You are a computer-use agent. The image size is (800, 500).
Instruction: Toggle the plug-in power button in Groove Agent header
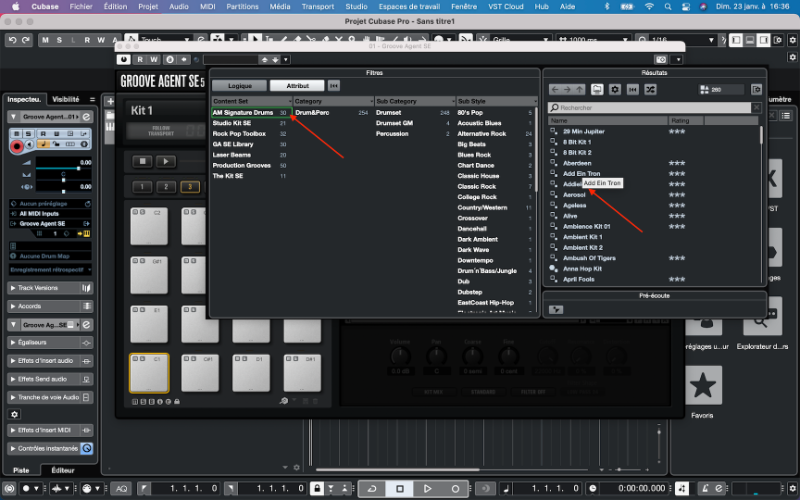(x=123, y=60)
